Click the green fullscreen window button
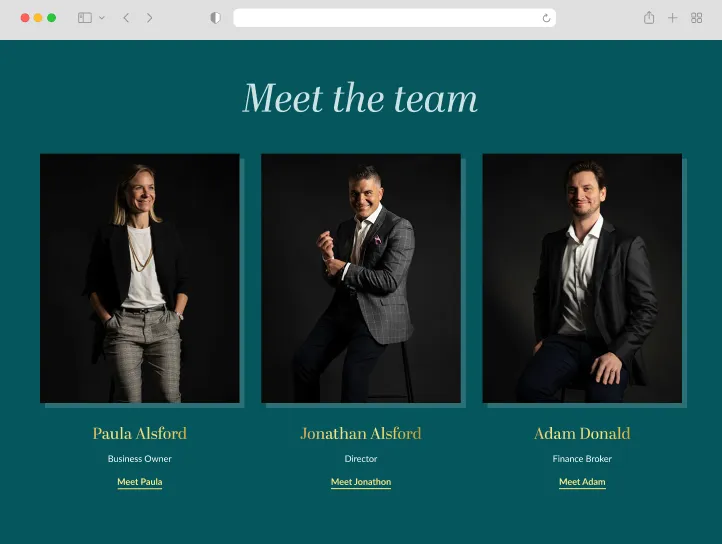The image size is (722, 544). pyautogui.click(x=52, y=18)
